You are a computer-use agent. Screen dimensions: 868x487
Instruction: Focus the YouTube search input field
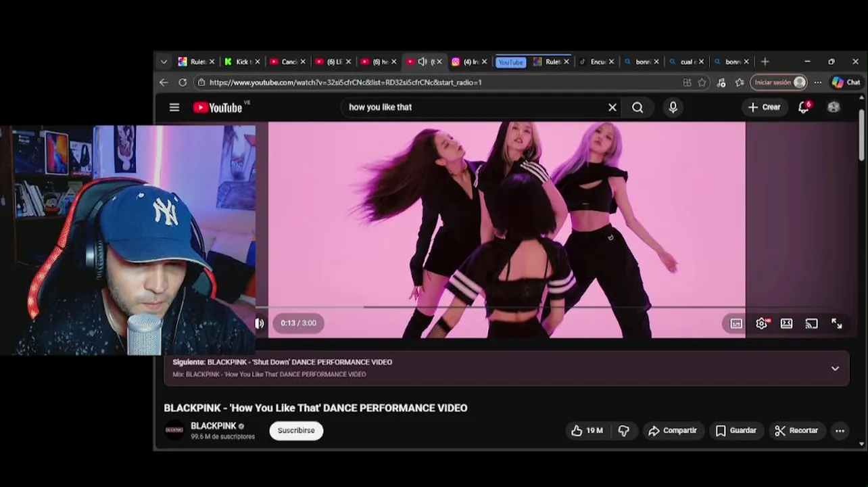click(x=473, y=107)
